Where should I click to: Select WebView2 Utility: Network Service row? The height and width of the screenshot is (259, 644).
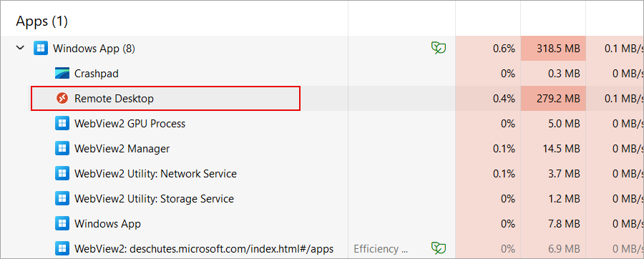(x=322, y=174)
